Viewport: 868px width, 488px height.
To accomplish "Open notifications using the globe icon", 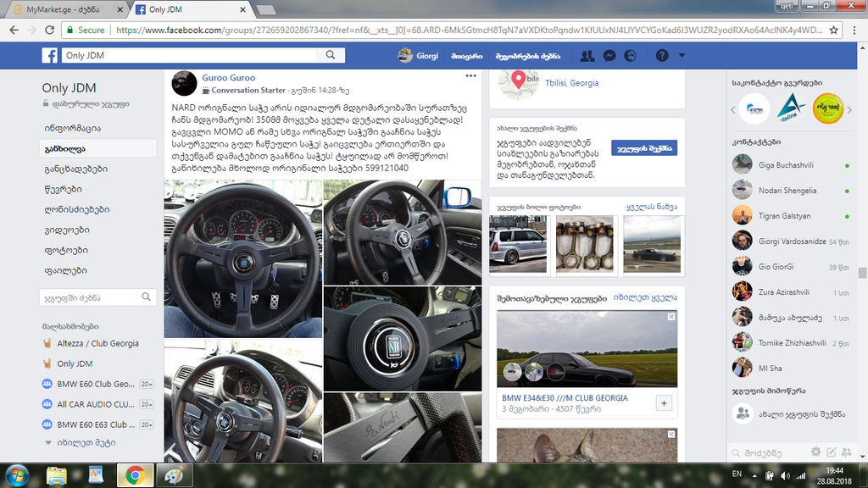I will pyautogui.click(x=631, y=55).
